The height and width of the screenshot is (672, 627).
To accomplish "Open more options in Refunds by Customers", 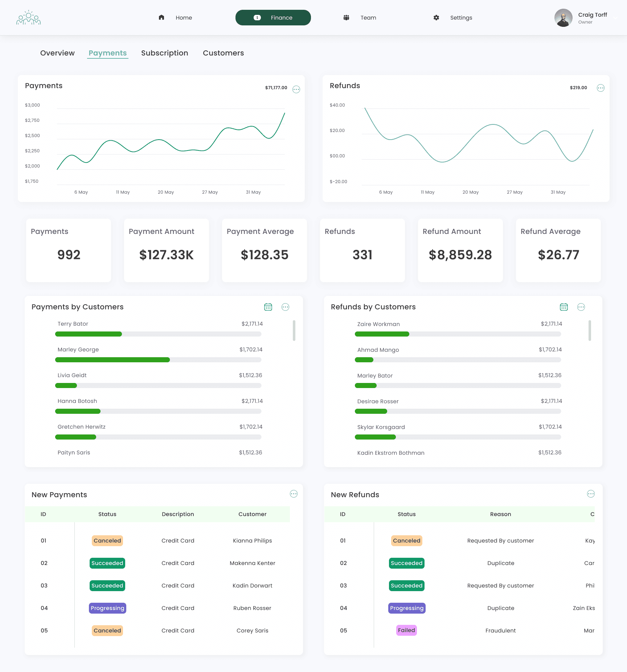I will point(581,307).
